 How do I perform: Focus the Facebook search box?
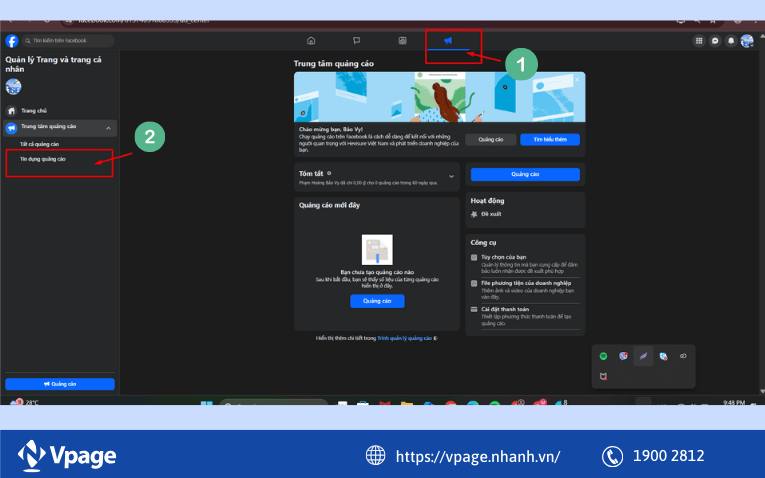68,40
